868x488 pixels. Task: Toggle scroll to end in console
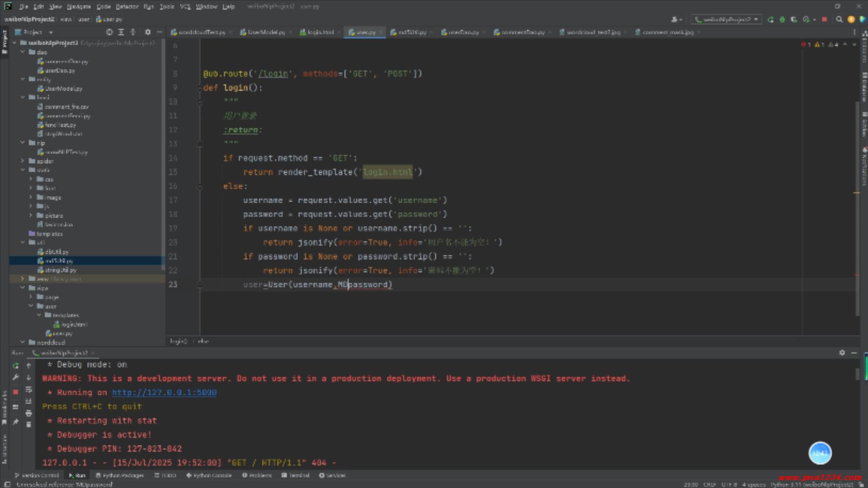pos(28,401)
